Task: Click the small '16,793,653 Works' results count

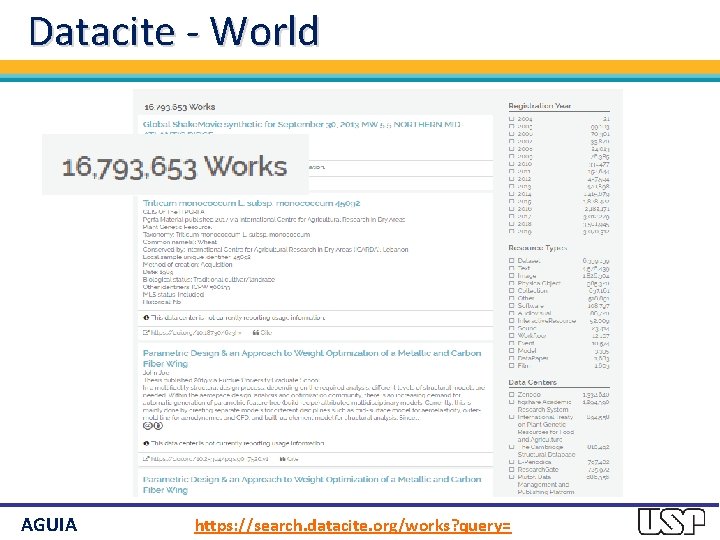Action: tap(180, 107)
